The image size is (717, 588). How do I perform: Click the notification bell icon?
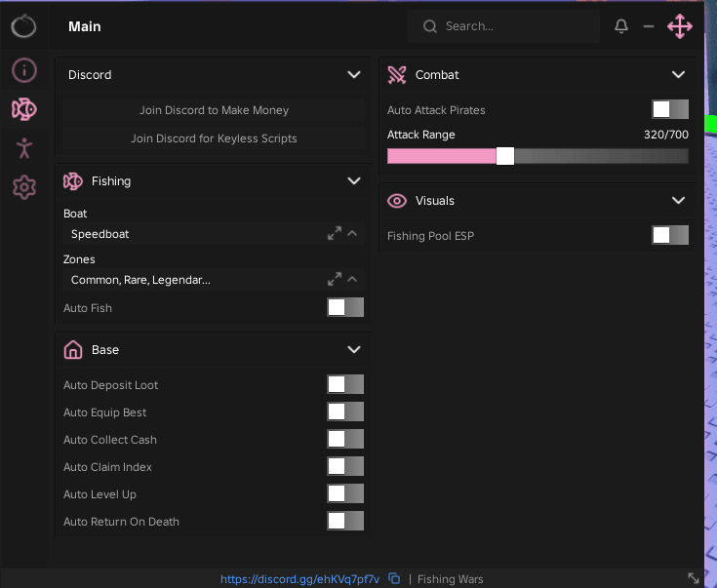621,26
